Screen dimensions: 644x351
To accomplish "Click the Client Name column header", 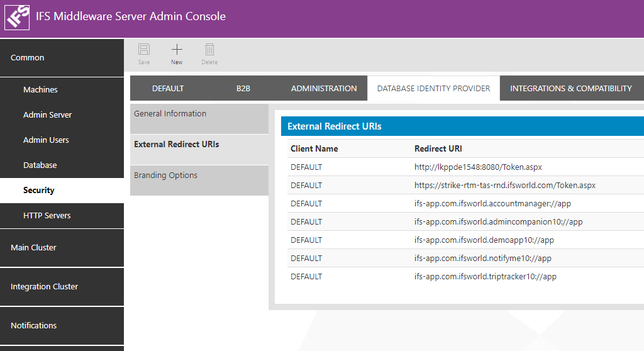I will point(314,149).
